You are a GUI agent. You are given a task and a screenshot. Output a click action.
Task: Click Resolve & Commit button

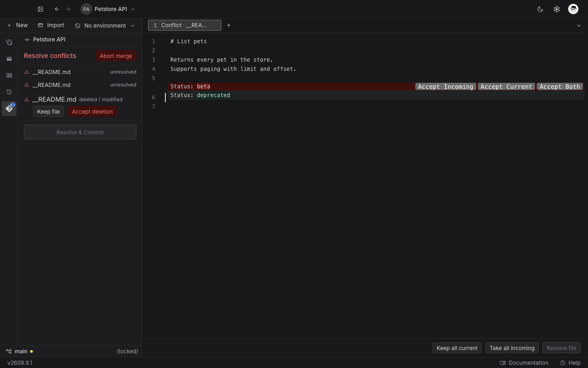[x=80, y=132]
